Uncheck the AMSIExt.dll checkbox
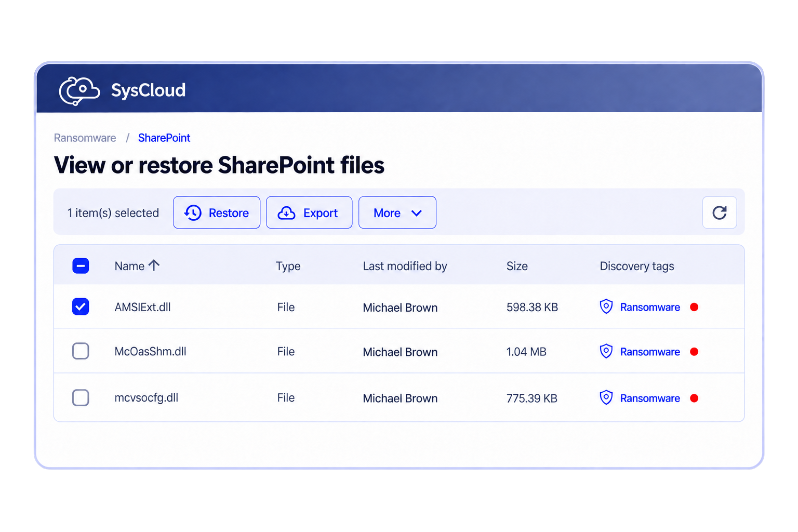Screen dimensions: 798x532 pos(81,307)
